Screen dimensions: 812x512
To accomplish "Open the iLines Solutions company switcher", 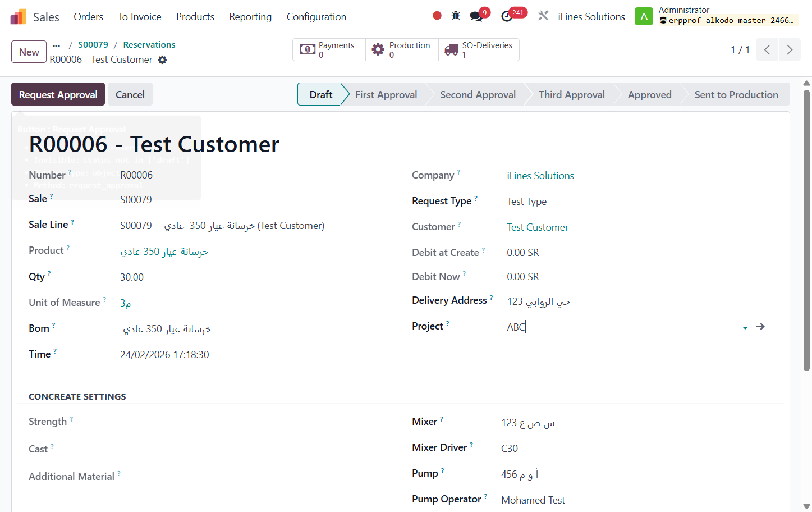I will pos(591,17).
